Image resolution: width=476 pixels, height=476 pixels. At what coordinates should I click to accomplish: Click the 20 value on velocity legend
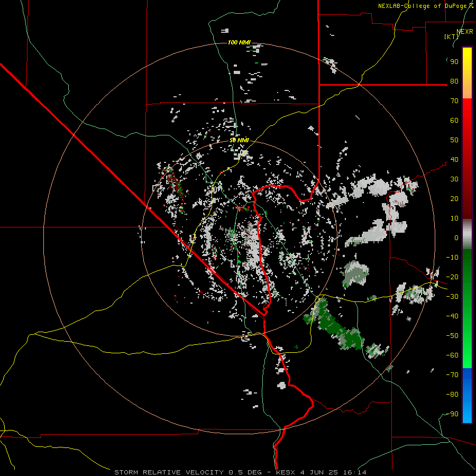[x=454, y=199]
